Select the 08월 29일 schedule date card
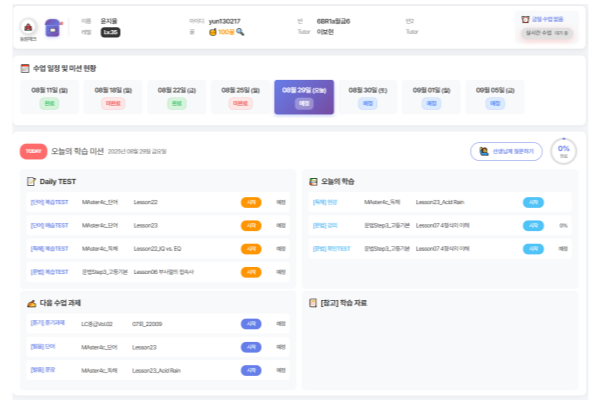Screen dimensions: 600x400 coord(304,96)
